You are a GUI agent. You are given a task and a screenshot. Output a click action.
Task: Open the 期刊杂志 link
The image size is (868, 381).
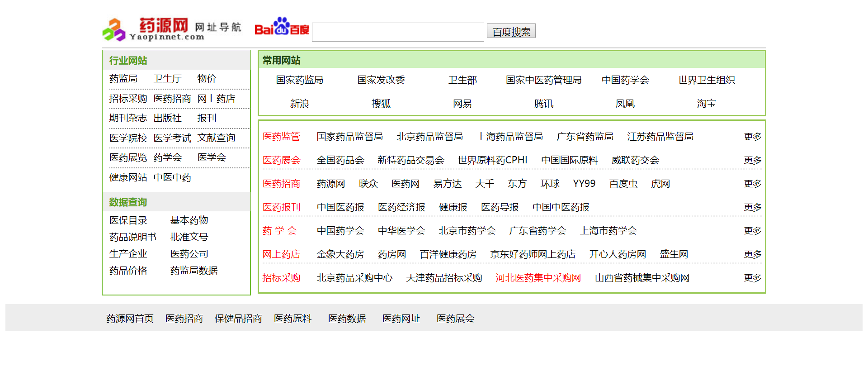128,118
